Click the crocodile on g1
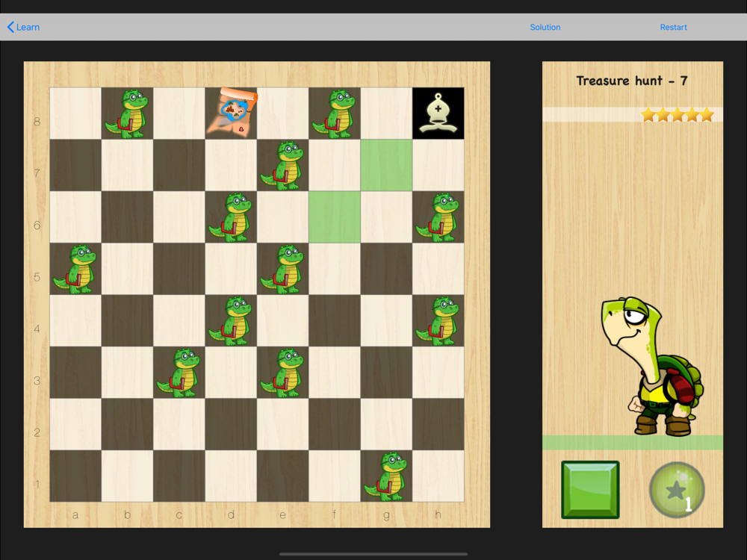 pyautogui.click(x=386, y=477)
